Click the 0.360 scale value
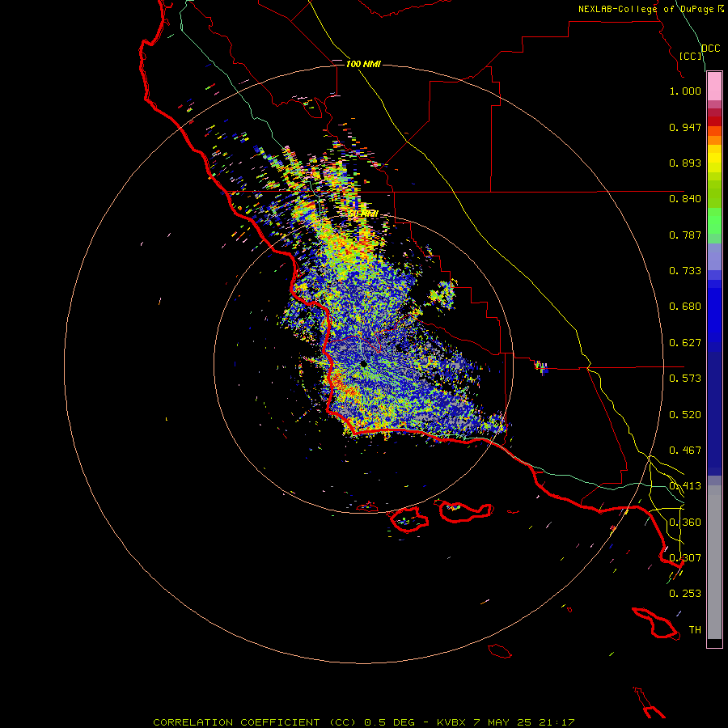The height and width of the screenshot is (728, 728). click(x=685, y=523)
